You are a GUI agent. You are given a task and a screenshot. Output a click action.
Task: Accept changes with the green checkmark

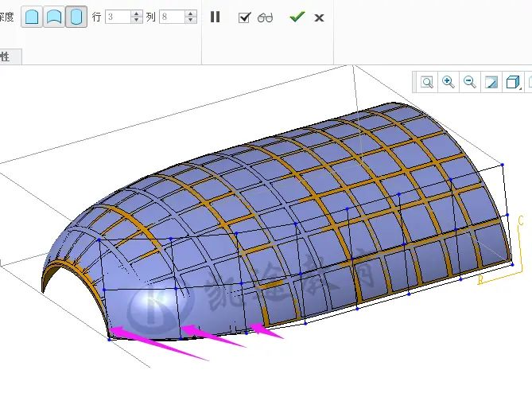tap(297, 17)
